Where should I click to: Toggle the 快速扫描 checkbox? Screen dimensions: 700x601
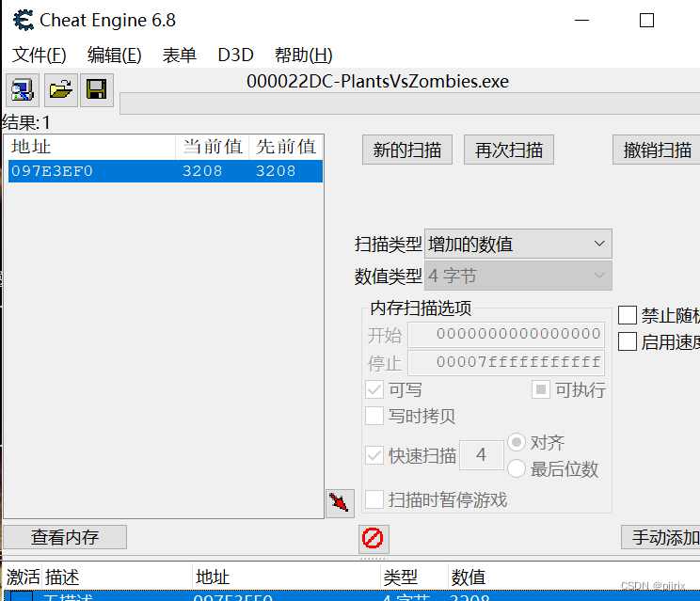[374, 455]
